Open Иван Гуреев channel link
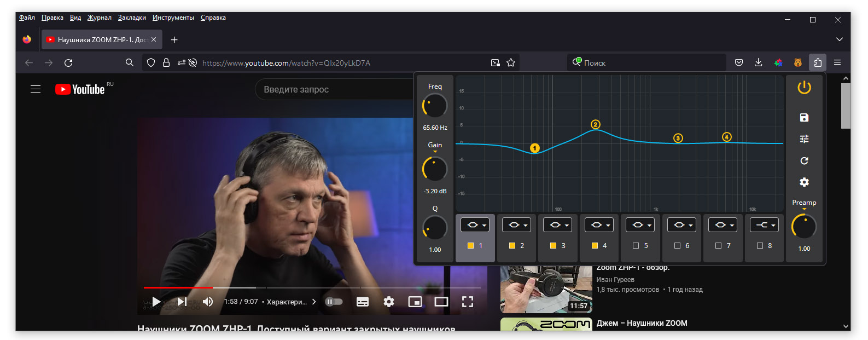 (615, 280)
